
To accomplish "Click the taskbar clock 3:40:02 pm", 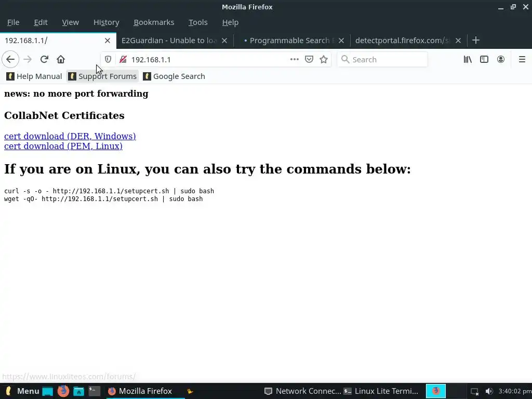I will 514,391.
